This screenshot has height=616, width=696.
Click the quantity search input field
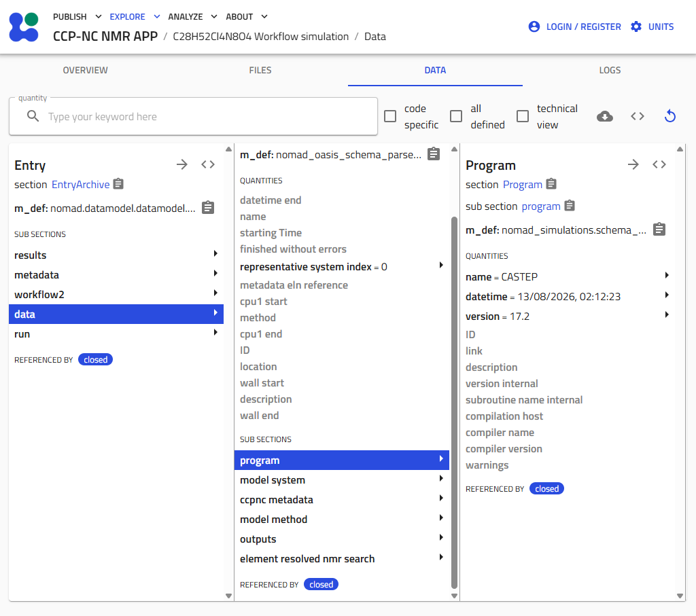pyautogui.click(x=194, y=117)
